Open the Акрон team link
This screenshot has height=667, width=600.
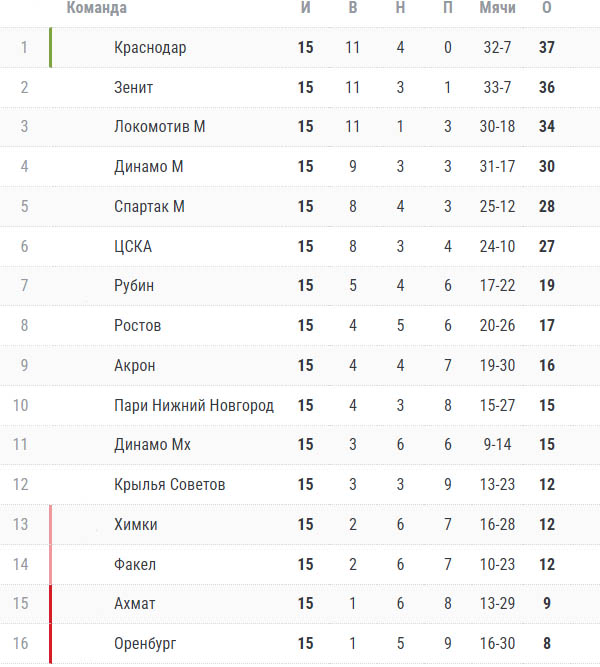pos(134,366)
